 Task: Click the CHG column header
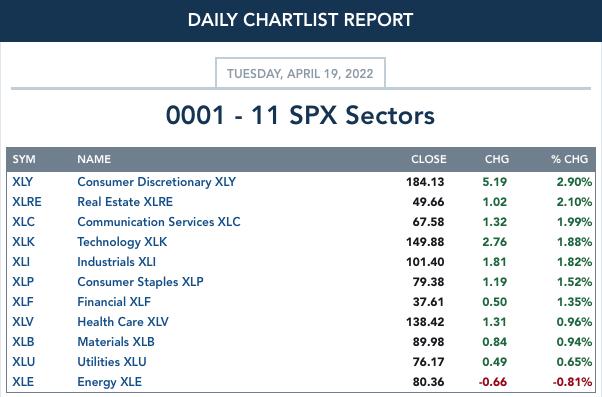point(497,159)
